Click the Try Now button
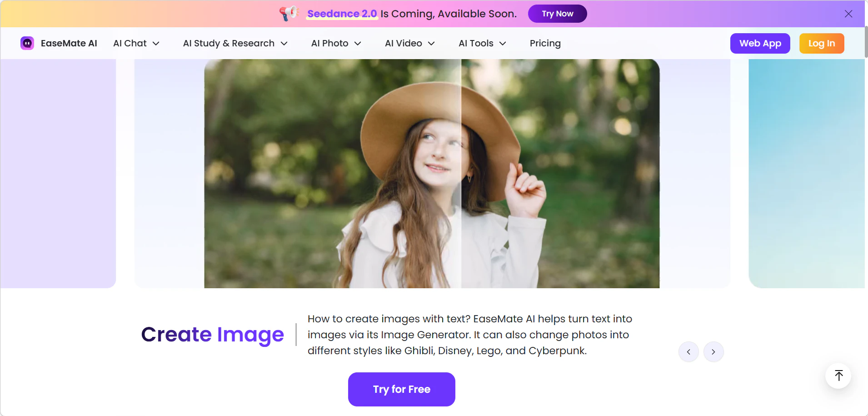The width and height of the screenshot is (868, 416). (x=557, y=14)
